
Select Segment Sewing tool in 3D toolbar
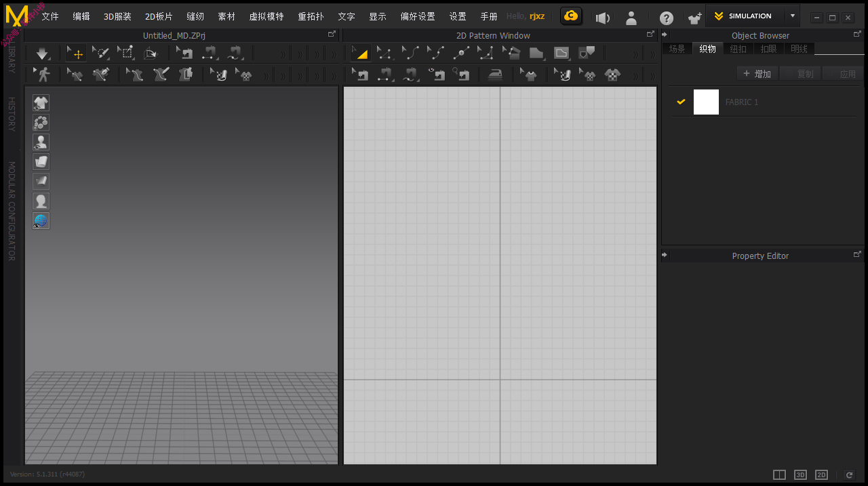tap(210, 54)
